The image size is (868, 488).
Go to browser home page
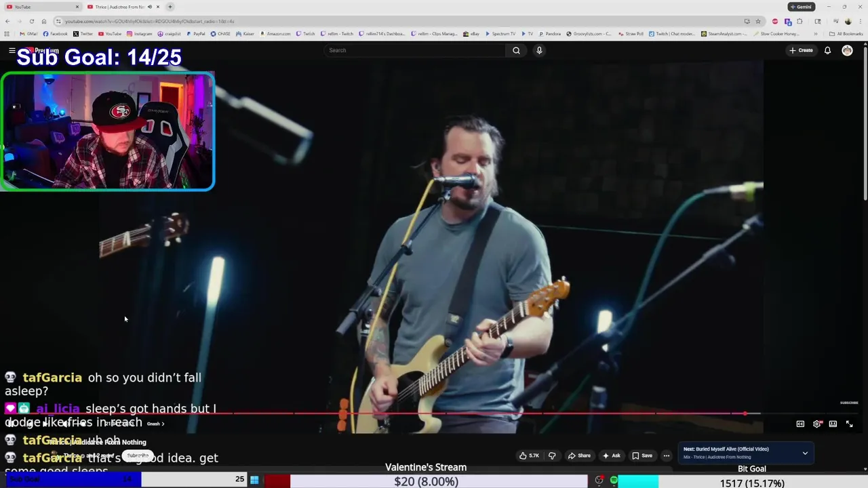(x=43, y=21)
